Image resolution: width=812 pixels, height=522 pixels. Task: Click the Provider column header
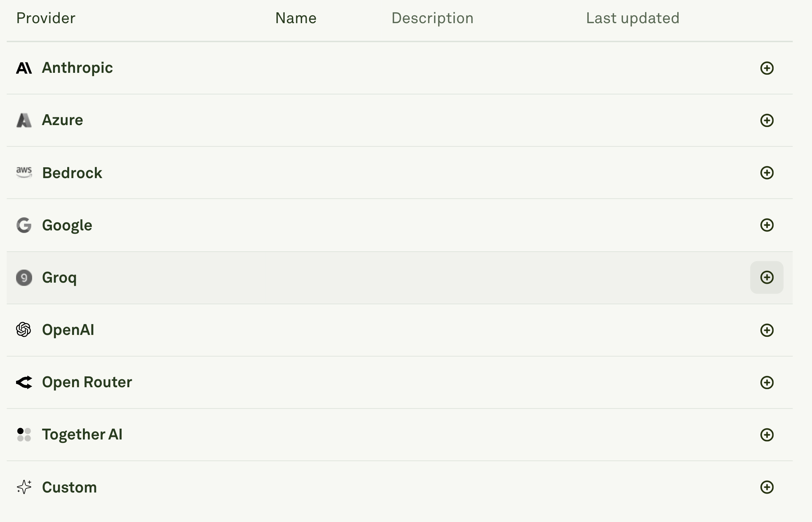pyautogui.click(x=46, y=18)
